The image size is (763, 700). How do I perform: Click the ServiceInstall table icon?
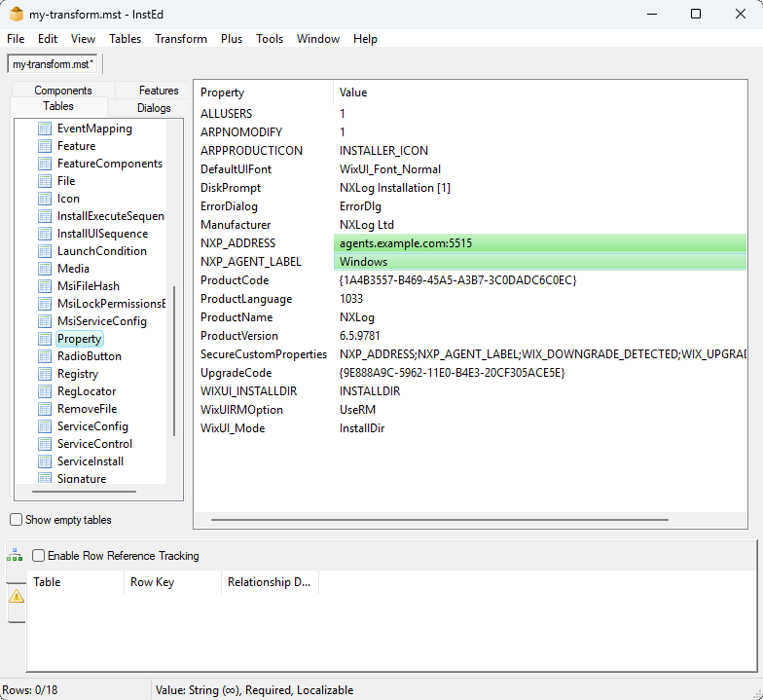click(x=44, y=461)
